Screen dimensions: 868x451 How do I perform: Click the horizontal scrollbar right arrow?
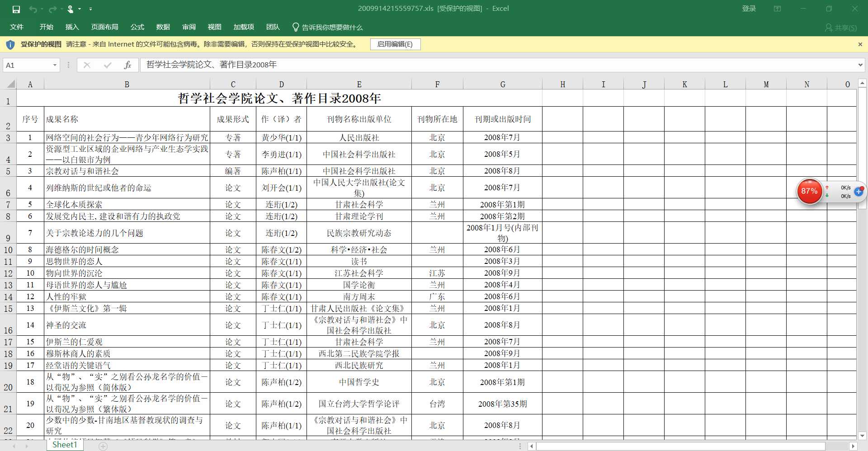pos(853,446)
